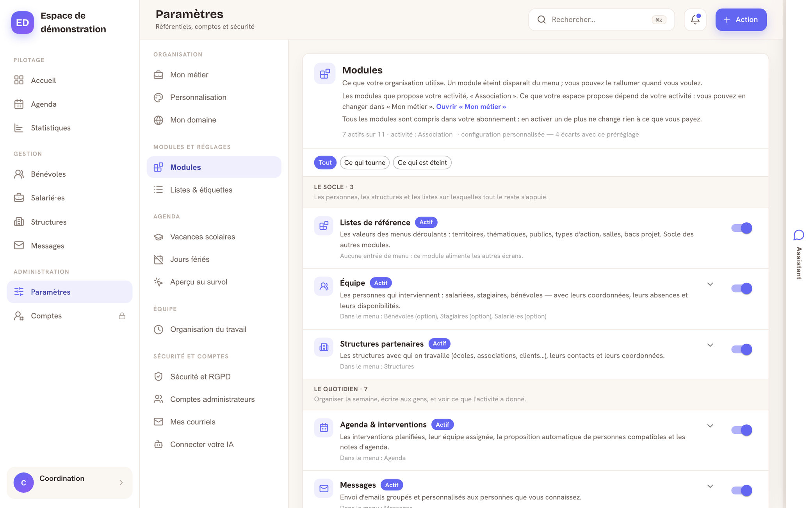Expand the Équipe module details

[x=710, y=284]
